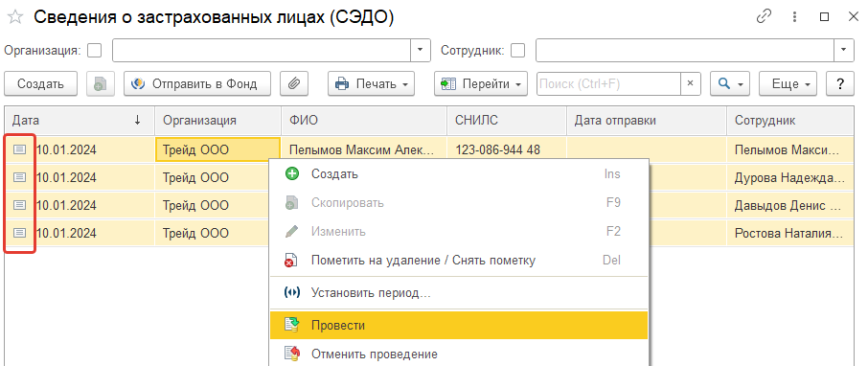
Task: Clear the search field with the x icon
Action: (x=691, y=84)
